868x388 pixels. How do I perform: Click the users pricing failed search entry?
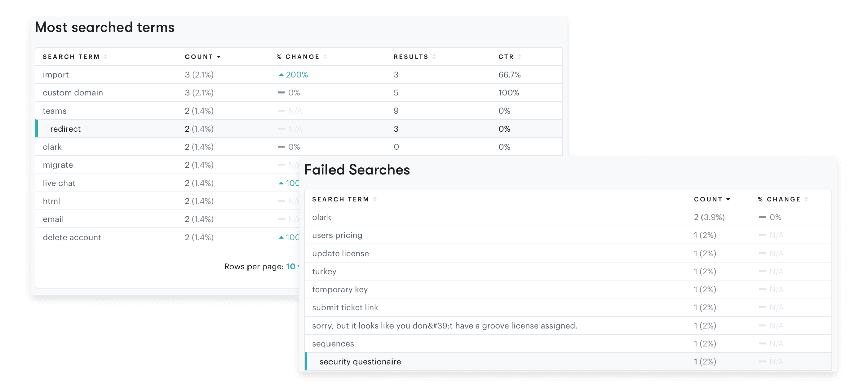click(x=337, y=235)
